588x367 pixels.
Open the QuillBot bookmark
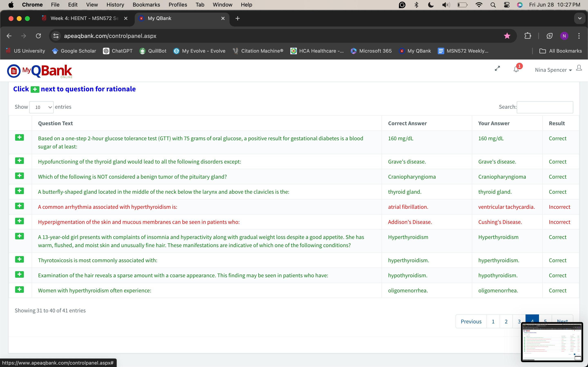point(153,51)
